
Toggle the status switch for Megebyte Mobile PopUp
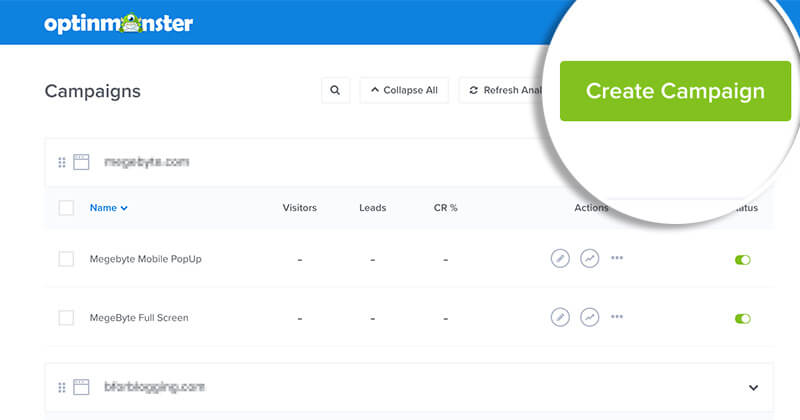coord(742,260)
